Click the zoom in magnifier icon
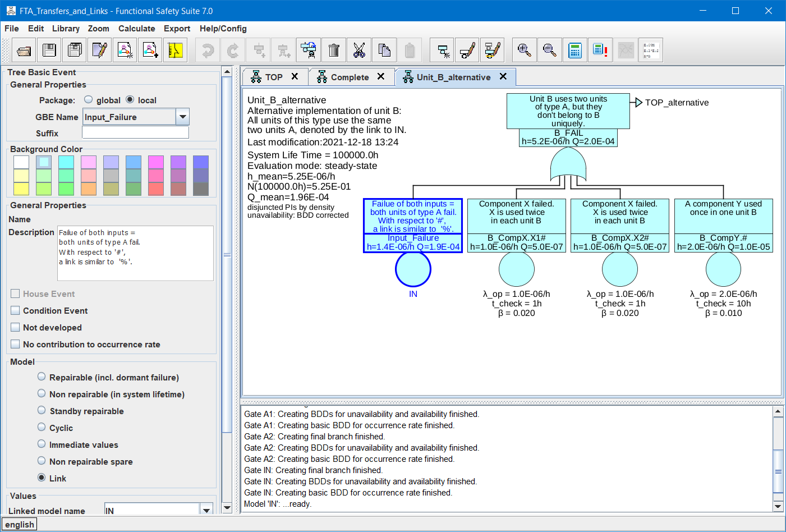The width and height of the screenshot is (786, 532). pos(524,51)
